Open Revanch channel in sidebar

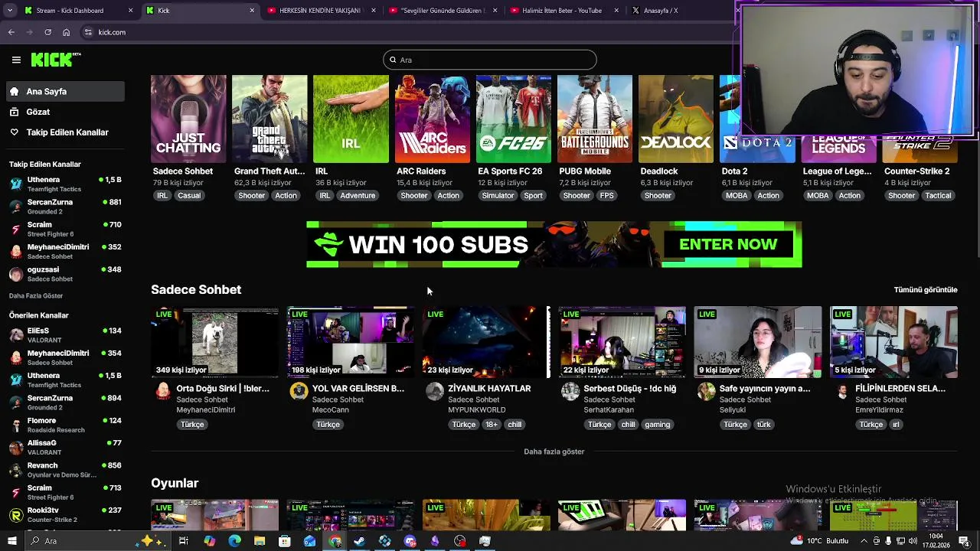(65, 470)
